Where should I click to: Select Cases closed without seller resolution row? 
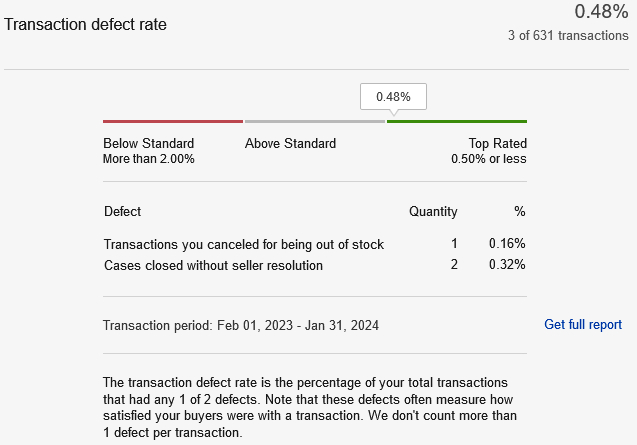pos(315,265)
